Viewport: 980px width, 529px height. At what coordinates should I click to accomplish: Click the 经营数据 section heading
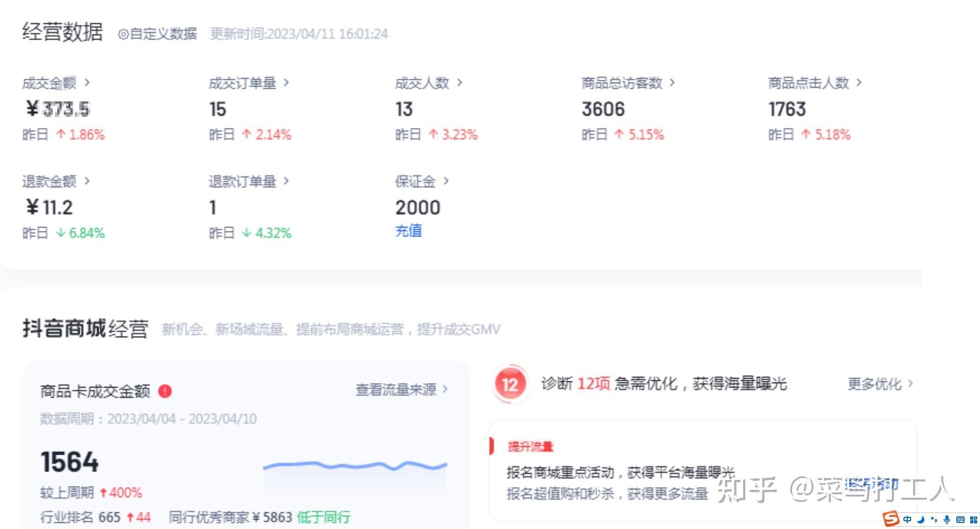point(62,32)
